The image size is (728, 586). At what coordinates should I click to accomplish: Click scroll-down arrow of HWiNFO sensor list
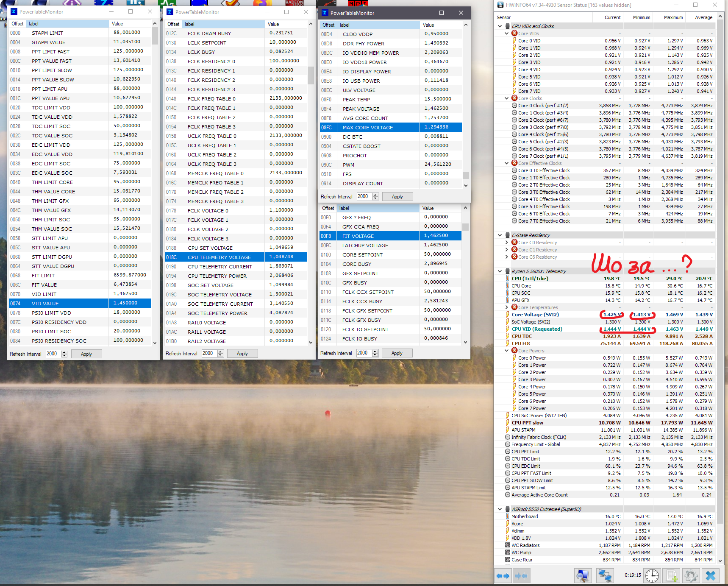(x=720, y=560)
